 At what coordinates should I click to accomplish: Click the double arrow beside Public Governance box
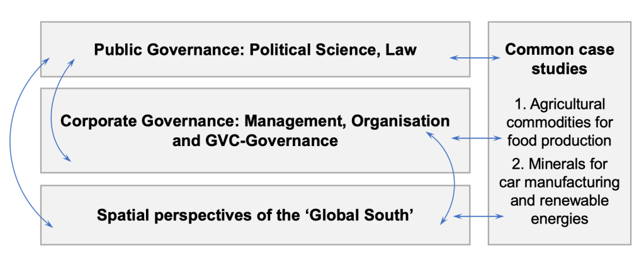click(477, 58)
